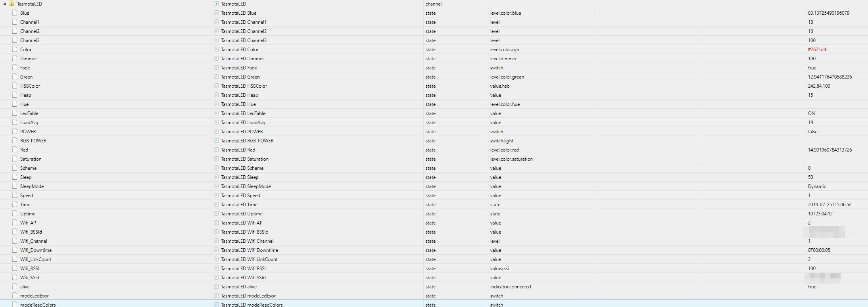
Task: Click the state icon before TasmotaLED Scheme
Action: (x=216, y=168)
